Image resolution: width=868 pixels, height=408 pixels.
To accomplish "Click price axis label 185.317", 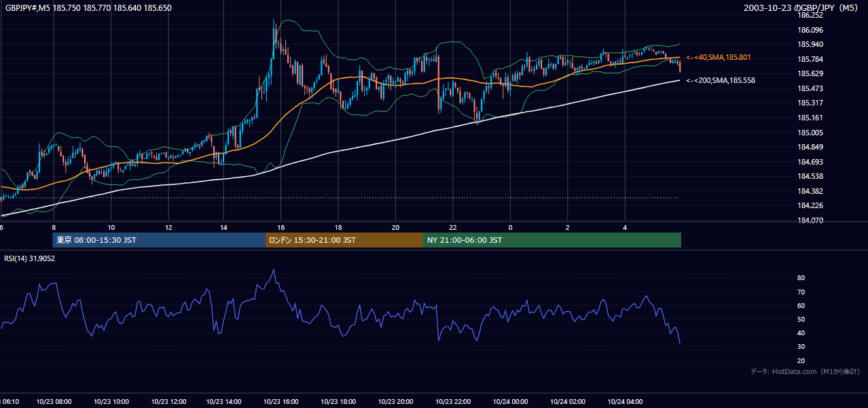I will click(x=810, y=103).
